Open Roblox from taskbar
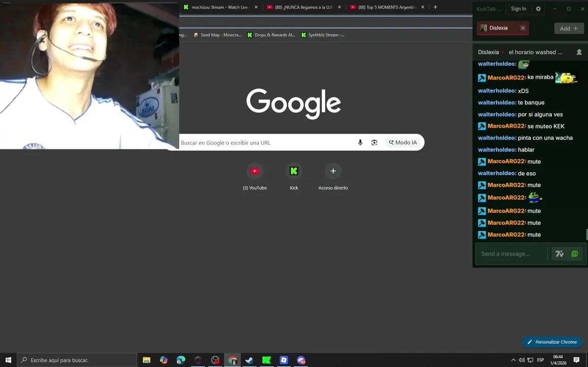This screenshot has height=367, width=588. (x=284, y=360)
